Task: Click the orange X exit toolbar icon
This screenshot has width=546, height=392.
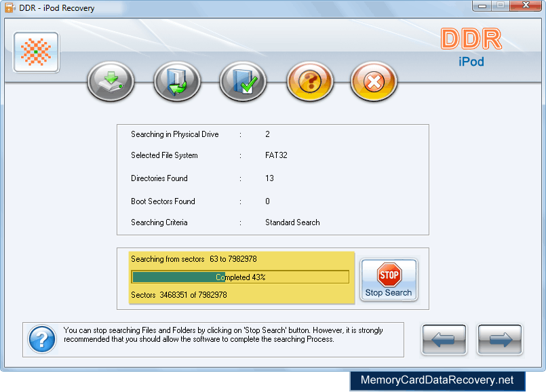Action: tap(374, 81)
